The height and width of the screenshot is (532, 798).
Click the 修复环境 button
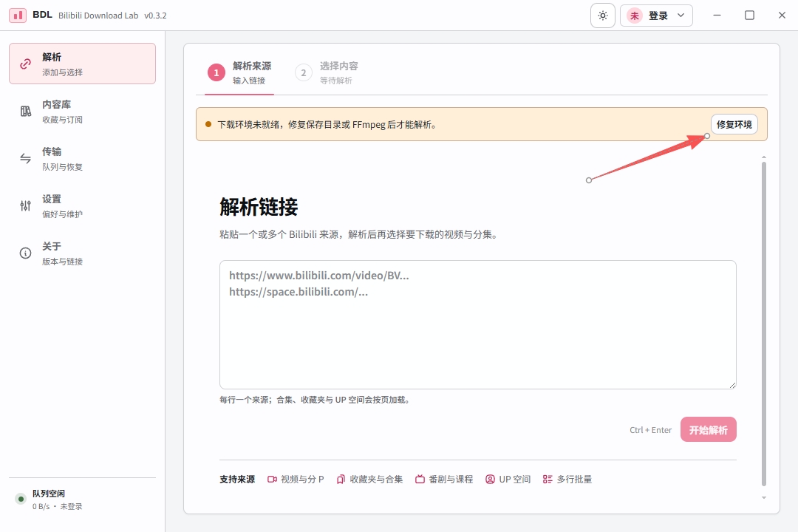(734, 124)
